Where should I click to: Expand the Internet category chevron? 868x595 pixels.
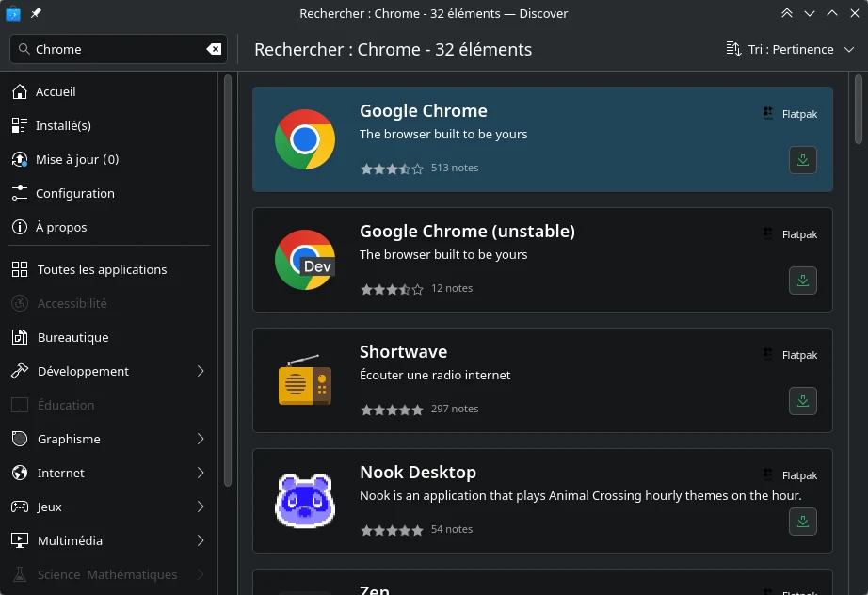coord(201,474)
